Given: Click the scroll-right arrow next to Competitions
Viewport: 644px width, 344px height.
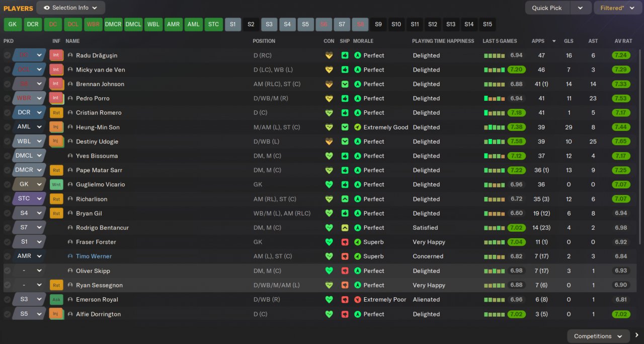Looking at the screenshot, I should point(637,335).
